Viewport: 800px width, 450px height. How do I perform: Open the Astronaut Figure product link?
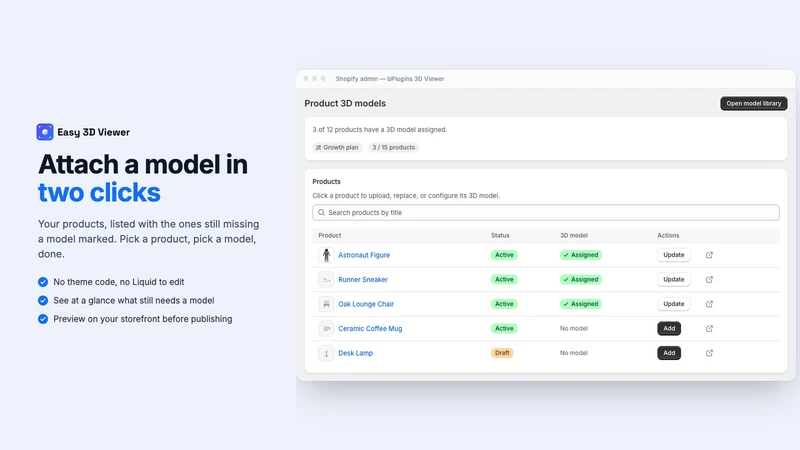point(364,255)
